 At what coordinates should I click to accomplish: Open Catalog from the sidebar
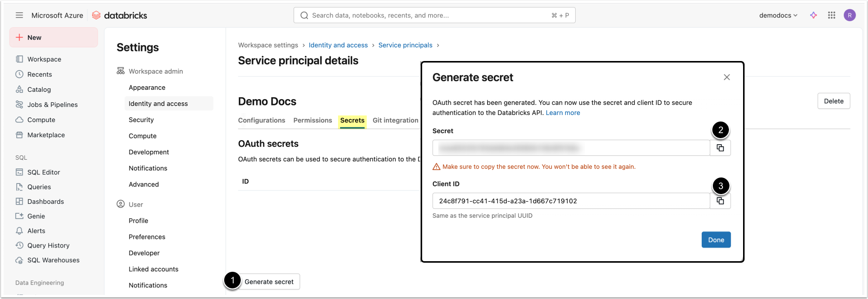coord(39,90)
